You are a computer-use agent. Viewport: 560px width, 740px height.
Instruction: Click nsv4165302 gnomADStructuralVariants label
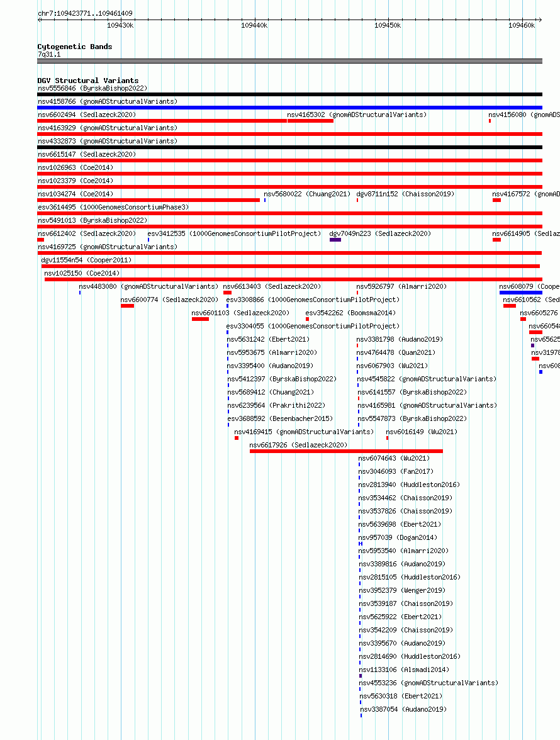pyautogui.click(x=357, y=115)
